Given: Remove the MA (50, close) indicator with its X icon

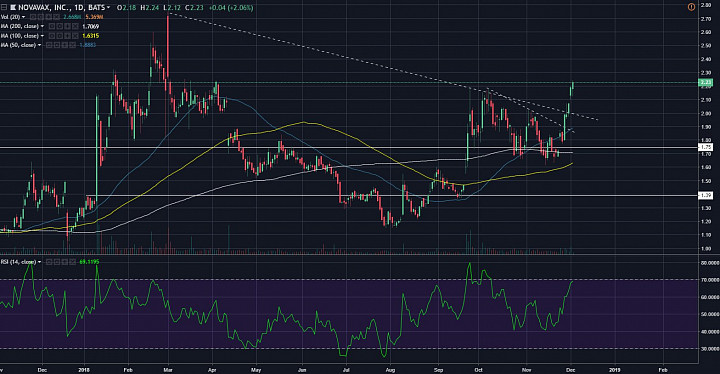Looking at the screenshot, I should click(x=73, y=45).
